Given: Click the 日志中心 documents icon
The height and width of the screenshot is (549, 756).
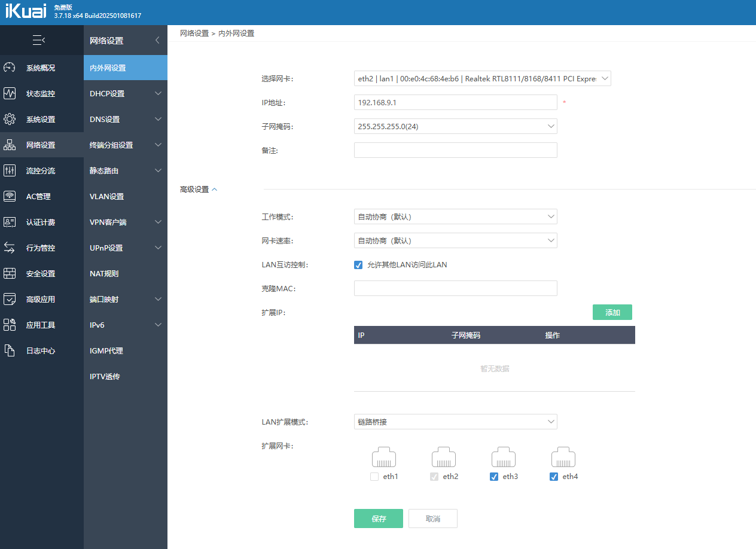Looking at the screenshot, I should coord(10,350).
